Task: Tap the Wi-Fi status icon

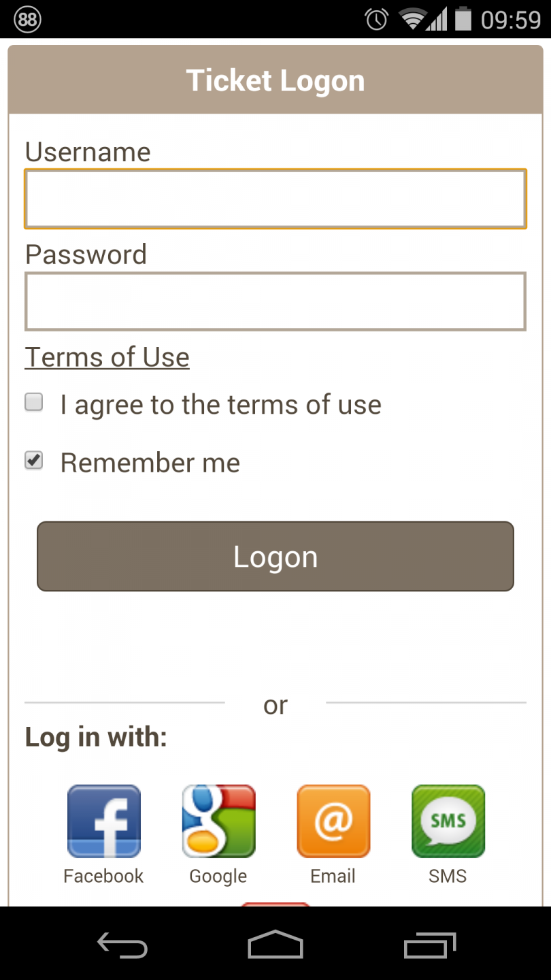Action: [412, 19]
